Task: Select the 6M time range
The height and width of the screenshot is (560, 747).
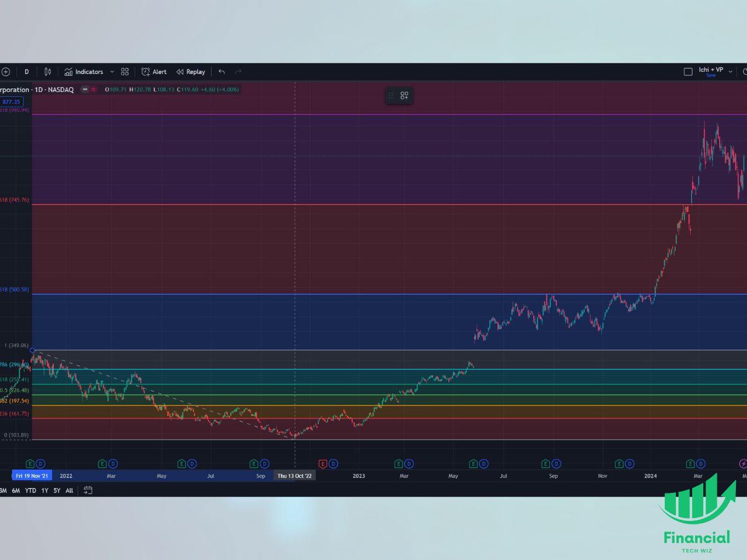Action: click(x=16, y=491)
